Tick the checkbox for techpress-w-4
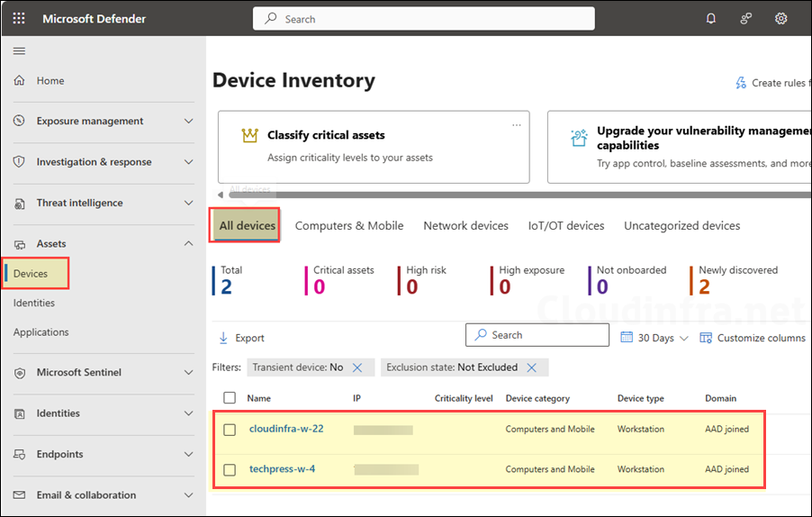The image size is (812, 517). 230,470
